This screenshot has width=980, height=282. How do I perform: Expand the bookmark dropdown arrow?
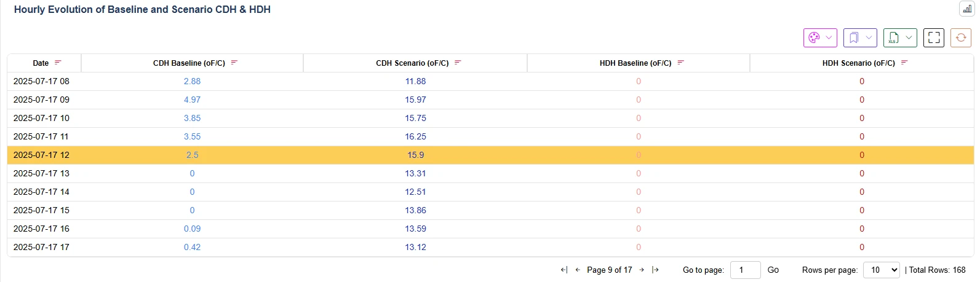coord(869,37)
